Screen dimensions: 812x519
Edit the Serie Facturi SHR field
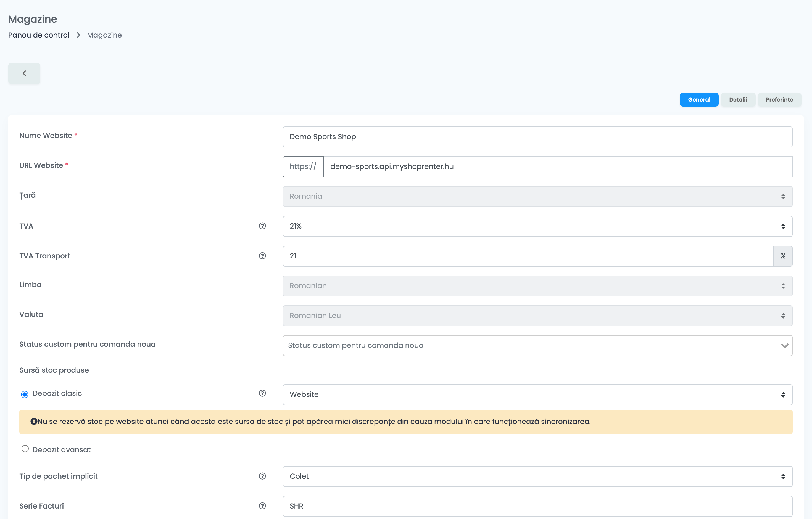coord(537,506)
